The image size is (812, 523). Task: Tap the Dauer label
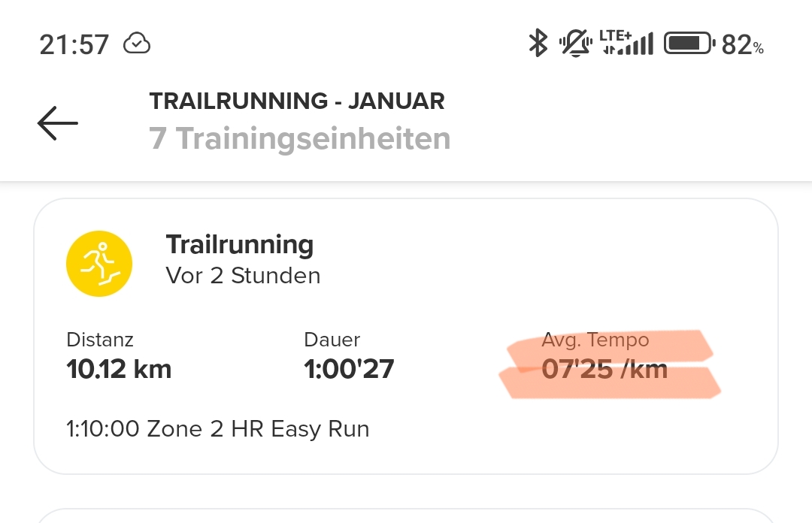point(332,340)
